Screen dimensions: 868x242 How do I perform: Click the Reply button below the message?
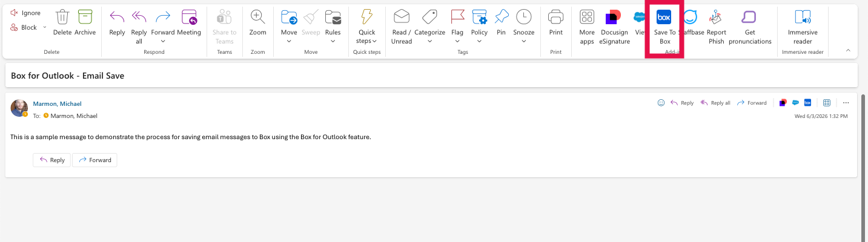click(52, 160)
